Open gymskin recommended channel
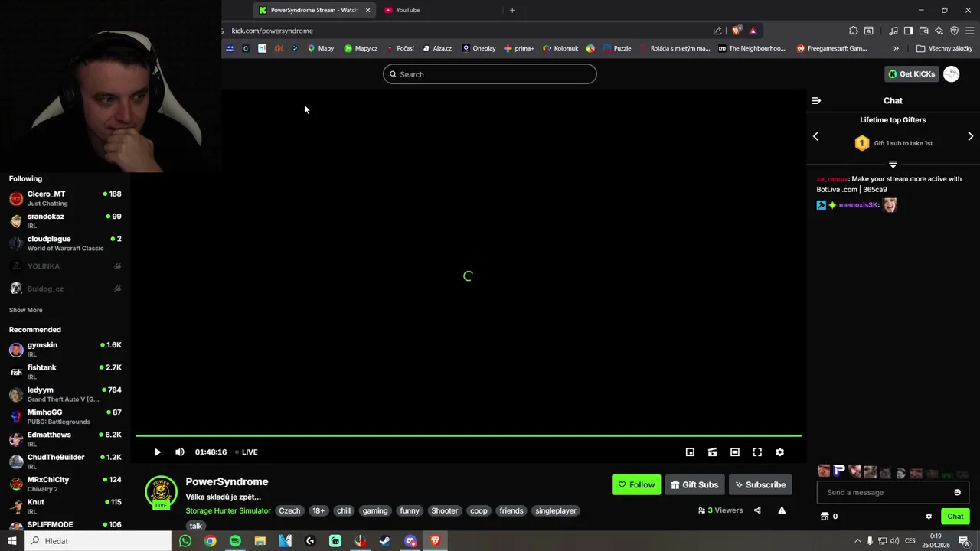The image size is (980, 551). click(65, 349)
